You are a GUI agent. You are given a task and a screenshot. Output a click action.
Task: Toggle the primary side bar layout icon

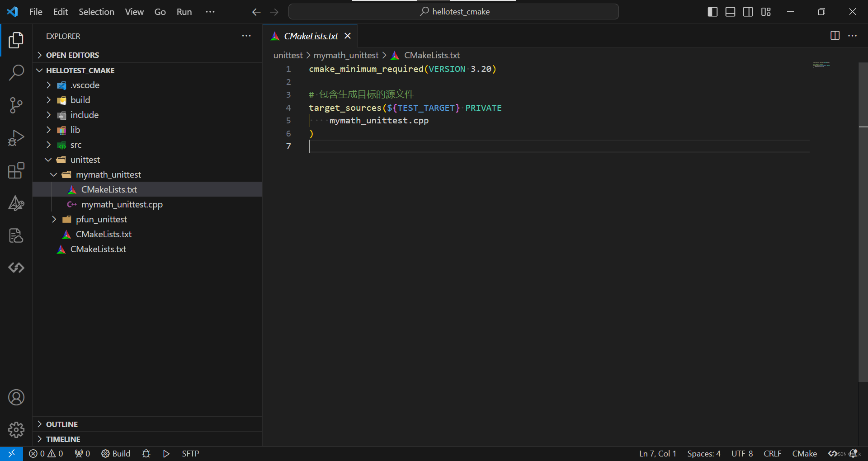712,12
